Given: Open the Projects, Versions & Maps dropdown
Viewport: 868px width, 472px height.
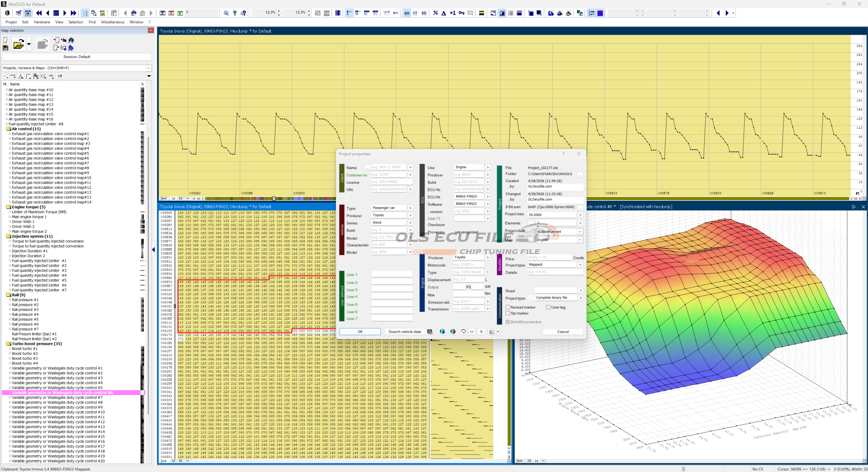Looking at the screenshot, I should point(148,68).
